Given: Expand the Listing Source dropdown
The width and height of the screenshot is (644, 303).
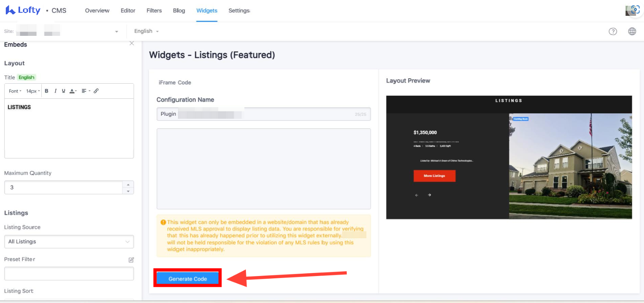Looking at the screenshot, I should point(69,242).
